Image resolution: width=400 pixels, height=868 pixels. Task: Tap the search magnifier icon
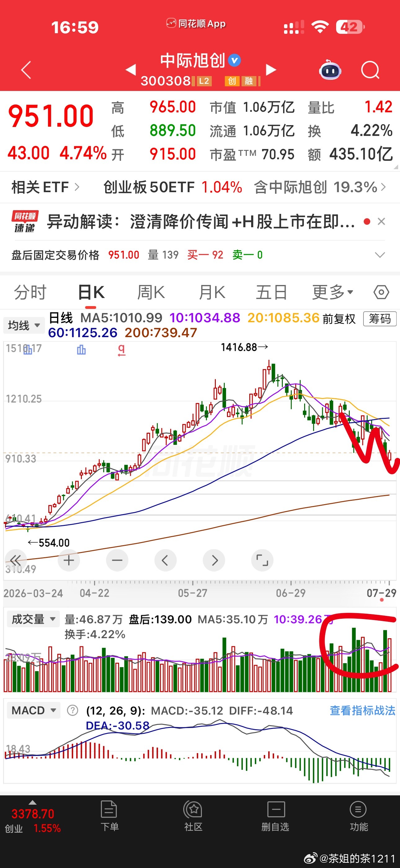click(x=370, y=70)
